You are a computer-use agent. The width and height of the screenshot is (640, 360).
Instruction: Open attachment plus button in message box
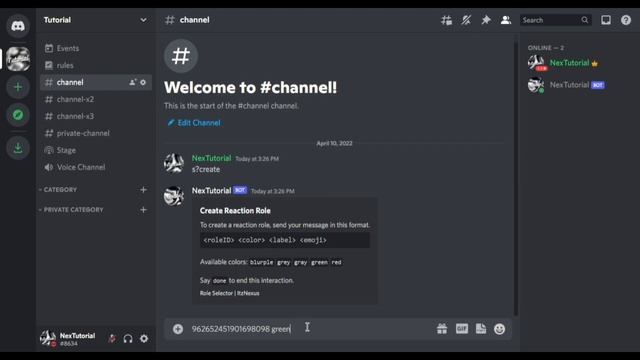click(178, 329)
